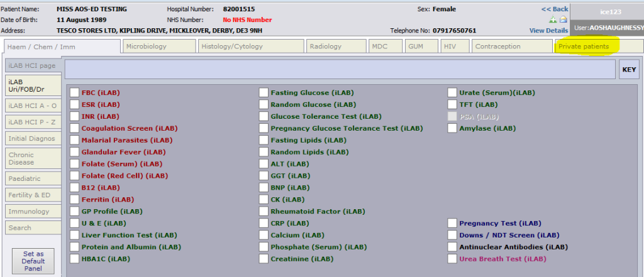Click the open envelope icon
This screenshot has height=277, width=644.
tap(563, 19)
